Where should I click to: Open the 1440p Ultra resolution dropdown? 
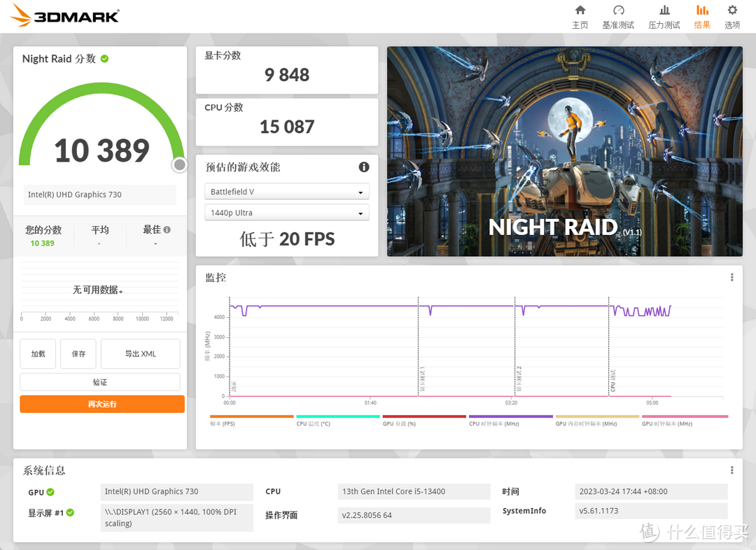click(x=287, y=213)
